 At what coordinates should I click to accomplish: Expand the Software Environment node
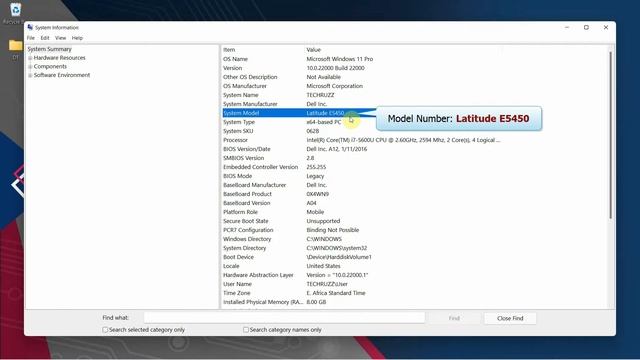pyautogui.click(x=30, y=76)
